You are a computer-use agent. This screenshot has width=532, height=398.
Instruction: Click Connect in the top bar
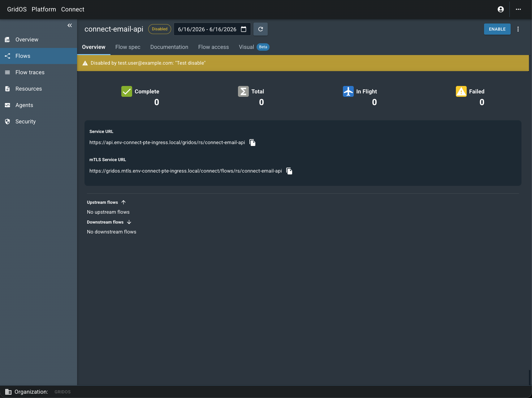[x=73, y=9]
